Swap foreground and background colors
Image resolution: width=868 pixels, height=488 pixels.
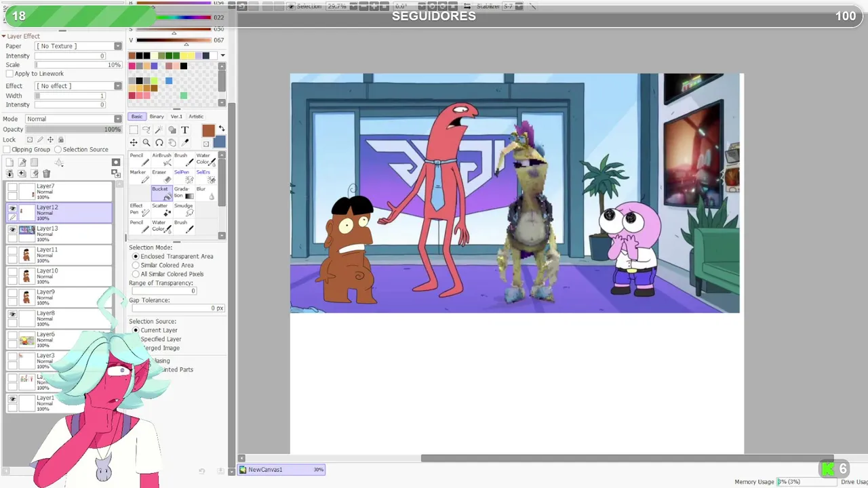pos(222,128)
